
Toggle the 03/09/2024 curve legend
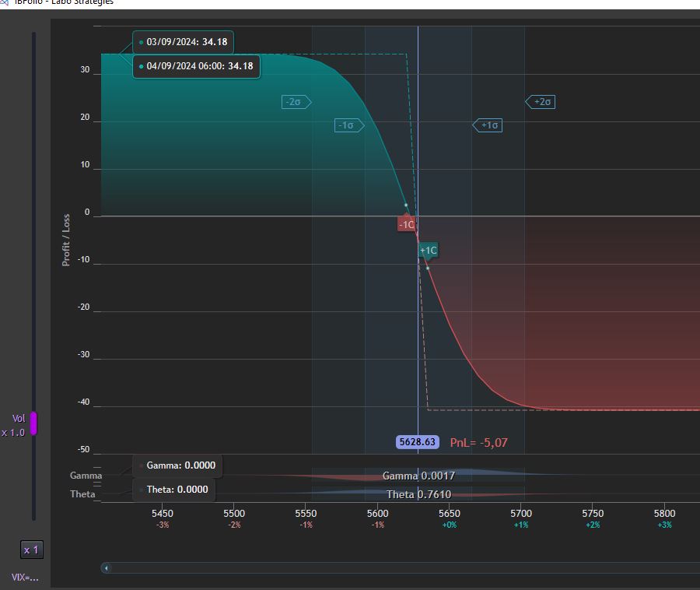pyautogui.click(x=183, y=42)
